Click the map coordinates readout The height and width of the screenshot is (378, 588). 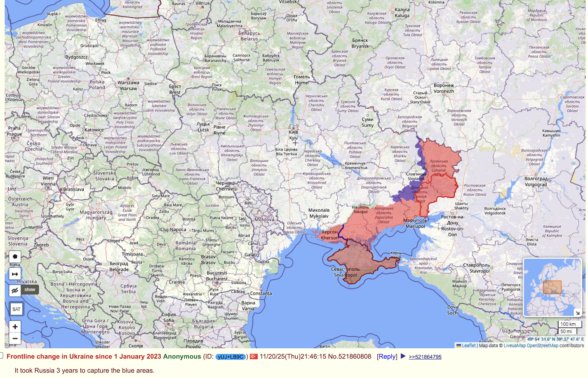tap(555, 339)
